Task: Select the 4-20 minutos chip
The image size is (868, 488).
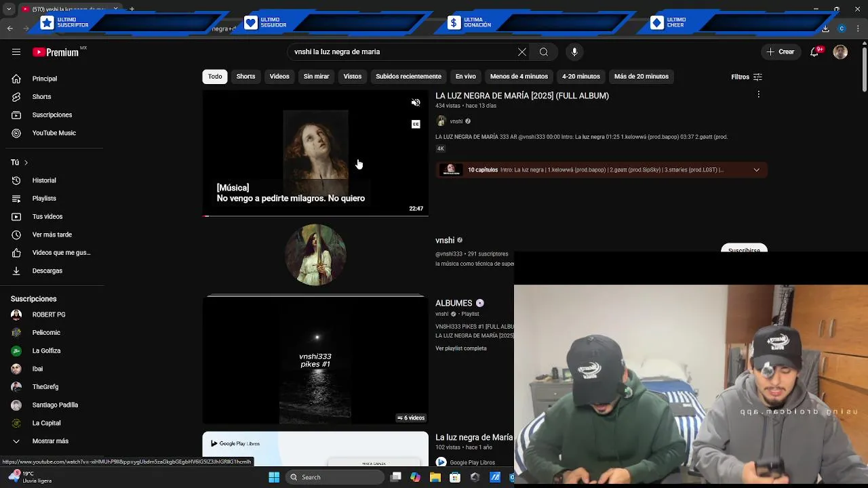Action: coord(581,77)
